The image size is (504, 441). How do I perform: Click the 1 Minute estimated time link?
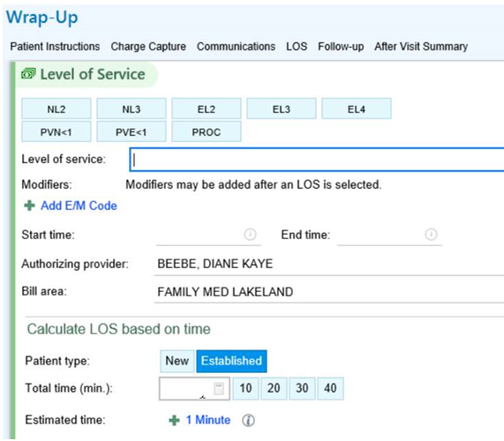[208, 420]
